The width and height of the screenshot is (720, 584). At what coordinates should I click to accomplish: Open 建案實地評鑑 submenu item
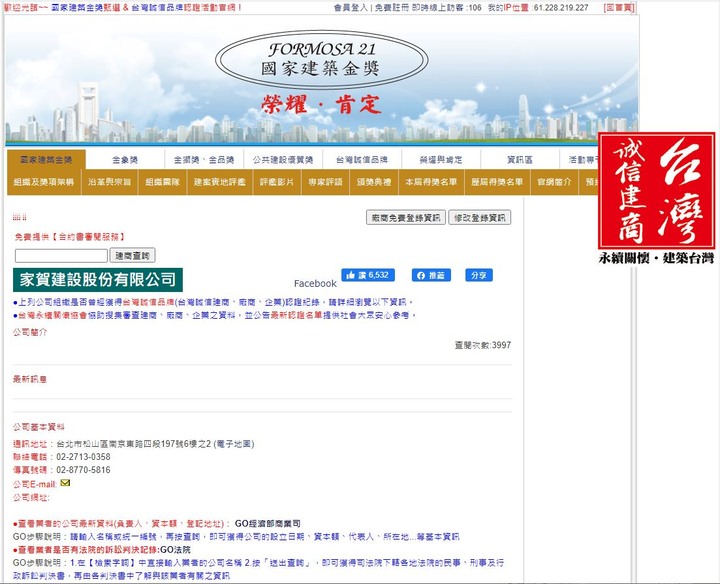pos(219,182)
